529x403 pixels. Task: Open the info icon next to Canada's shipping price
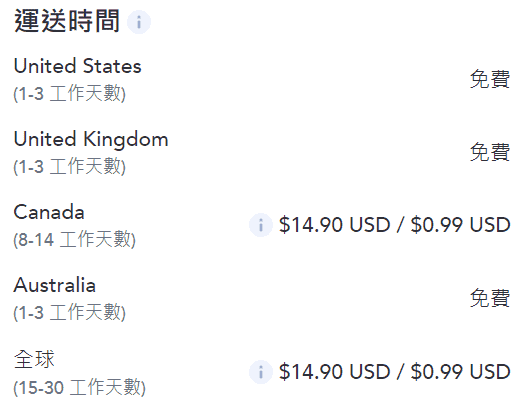pyautogui.click(x=260, y=225)
